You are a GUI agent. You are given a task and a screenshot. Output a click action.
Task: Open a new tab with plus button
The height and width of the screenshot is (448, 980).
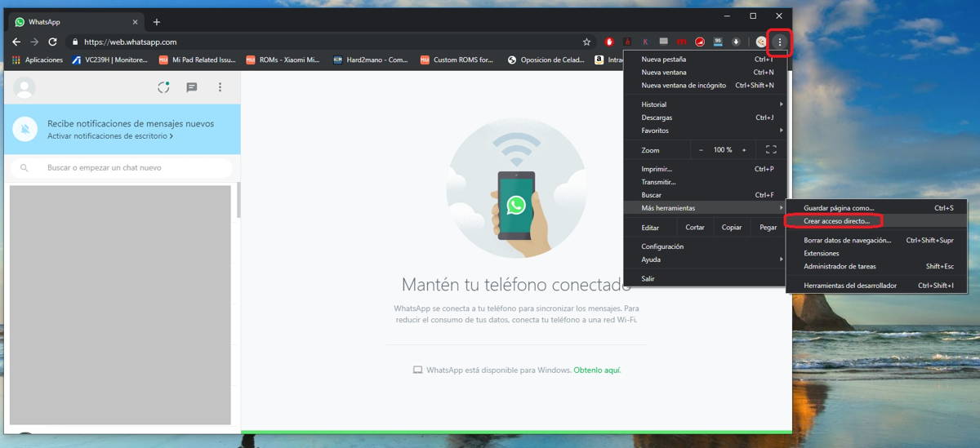(x=157, y=22)
